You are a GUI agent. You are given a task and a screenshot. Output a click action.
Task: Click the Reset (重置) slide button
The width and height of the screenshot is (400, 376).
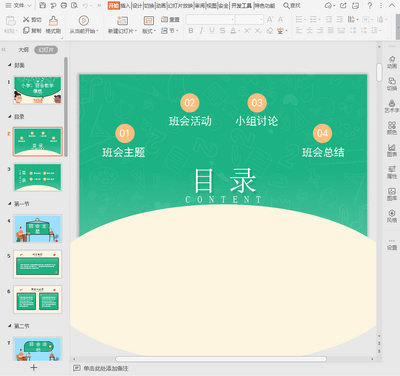(x=170, y=20)
